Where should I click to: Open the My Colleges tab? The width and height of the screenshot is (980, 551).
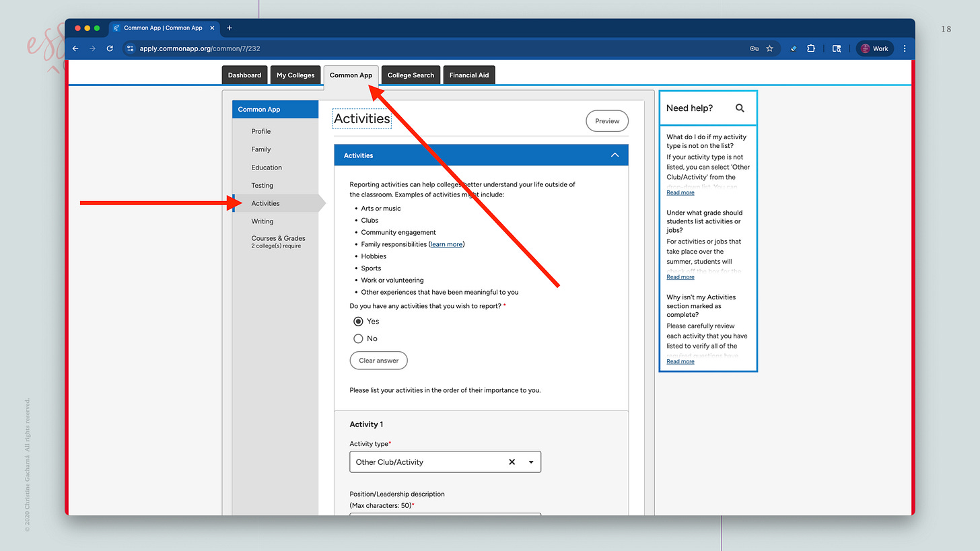click(x=295, y=75)
